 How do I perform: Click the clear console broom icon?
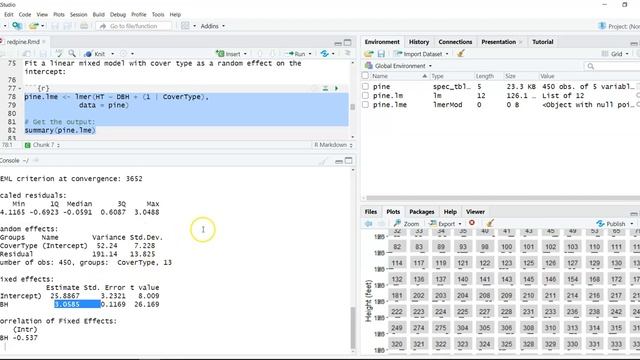tap(323, 161)
